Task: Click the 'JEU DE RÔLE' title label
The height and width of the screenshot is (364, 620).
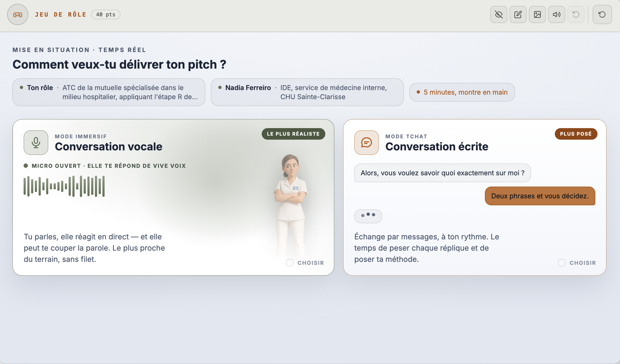Action: [x=61, y=14]
